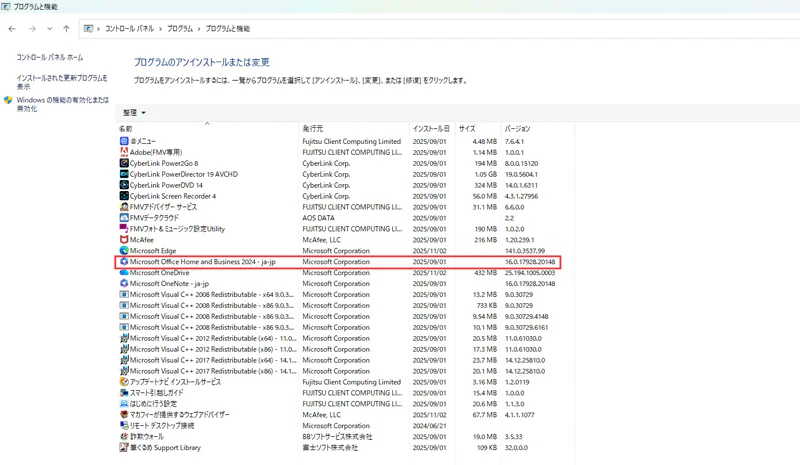Screen dimensions: 800x465
Task: Expand chevron after プログラム breadcrumb
Action: click(199, 29)
